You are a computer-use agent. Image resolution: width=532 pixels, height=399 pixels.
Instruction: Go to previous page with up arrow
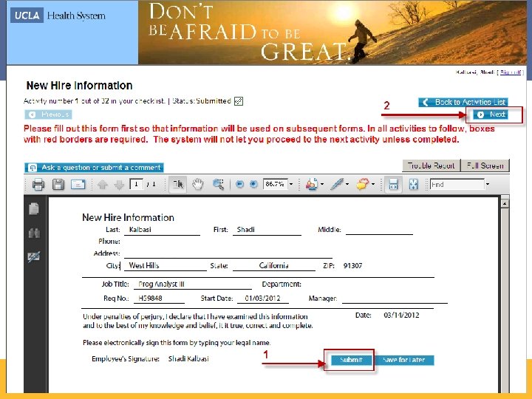tap(102, 185)
